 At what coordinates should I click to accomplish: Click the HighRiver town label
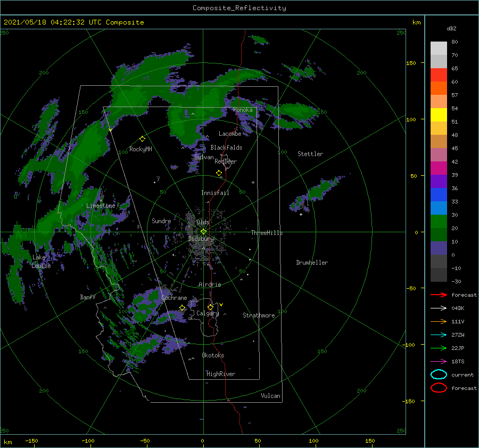[221, 374]
